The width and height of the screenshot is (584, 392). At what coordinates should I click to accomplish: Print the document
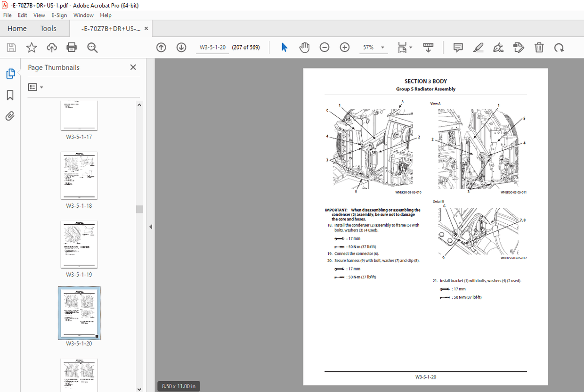[71, 47]
